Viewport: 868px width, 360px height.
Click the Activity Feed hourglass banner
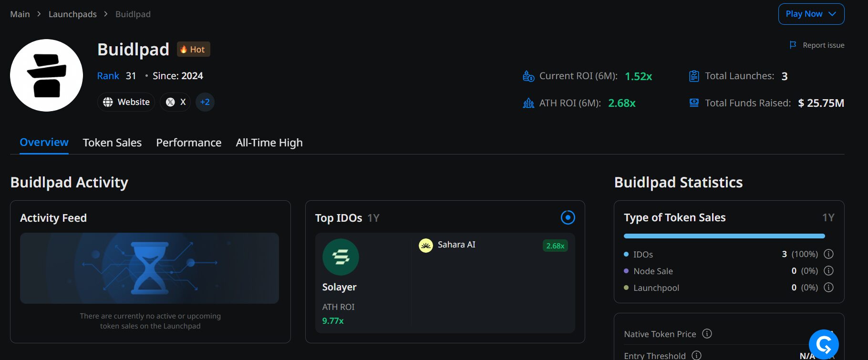pos(149,268)
